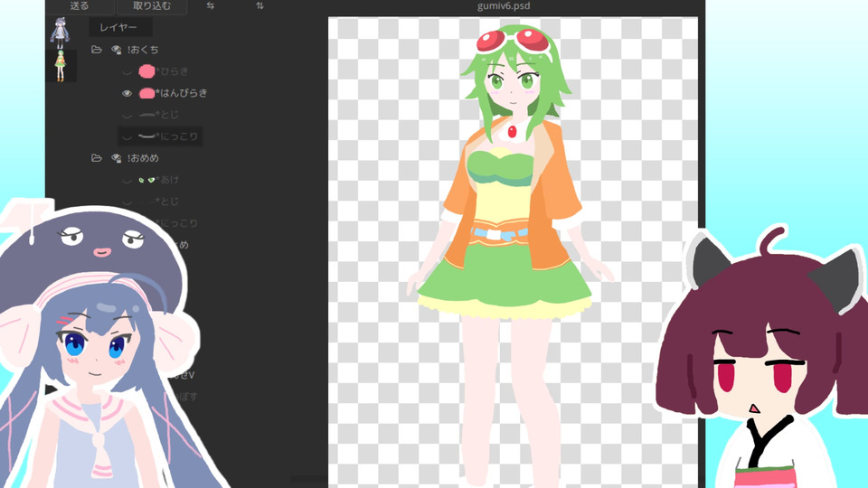
Task: Open the レイヤー tab
Action: (x=118, y=27)
